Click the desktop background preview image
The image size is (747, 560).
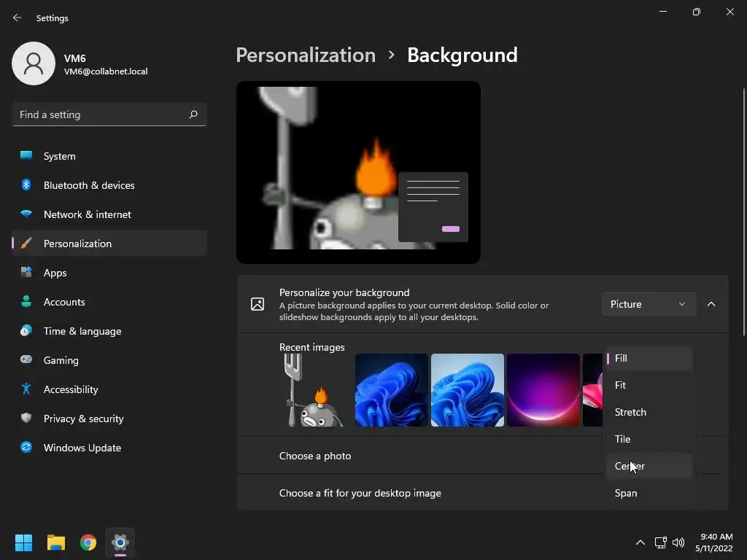pyautogui.click(x=358, y=172)
